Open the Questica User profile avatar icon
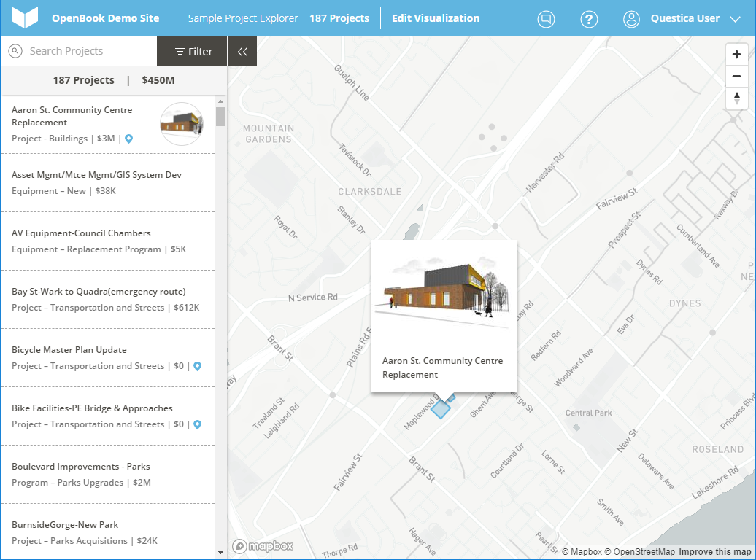The width and height of the screenshot is (756, 560). pyautogui.click(x=631, y=19)
